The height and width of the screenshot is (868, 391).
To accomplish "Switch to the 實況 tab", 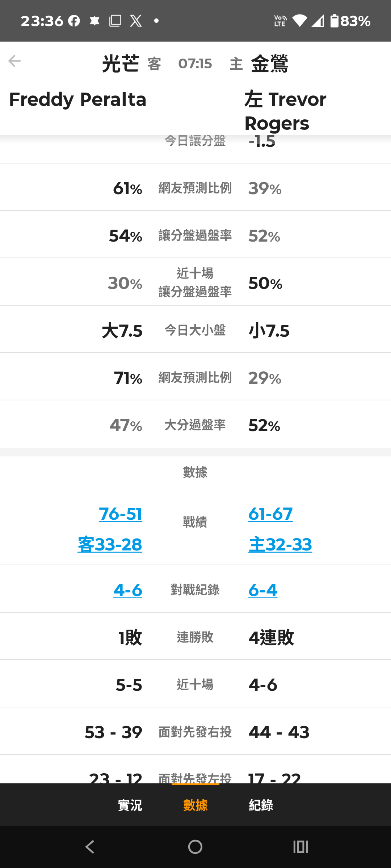I will tap(130, 805).
